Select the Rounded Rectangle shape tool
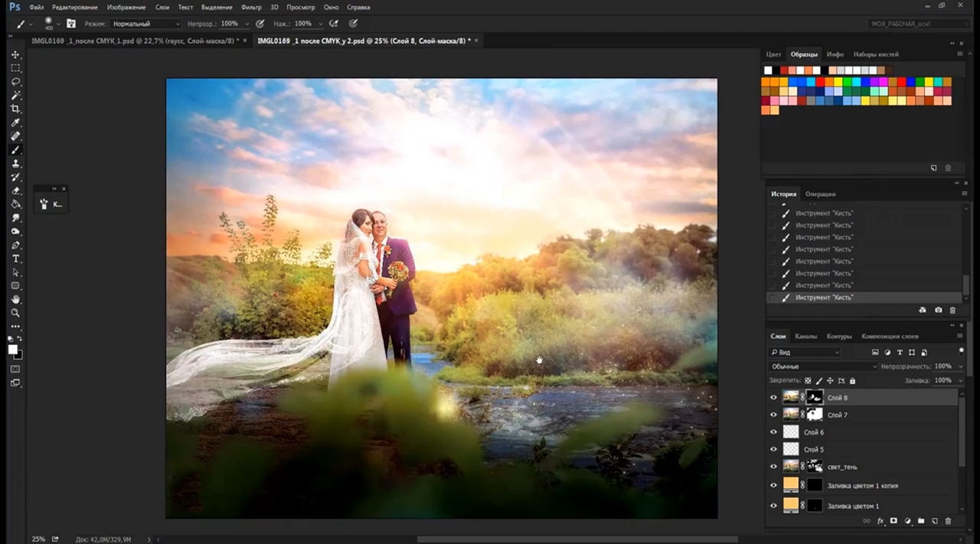Image resolution: width=980 pixels, height=544 pixels. [15, 286]
